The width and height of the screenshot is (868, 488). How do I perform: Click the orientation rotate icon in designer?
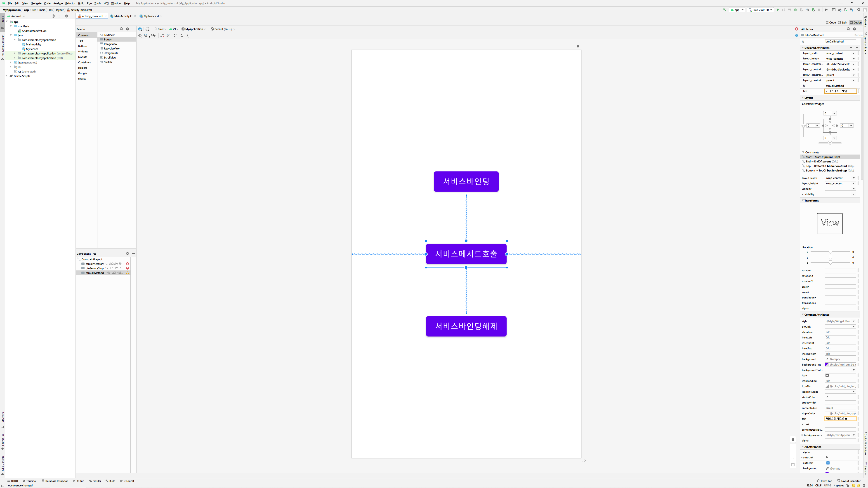point(148,29)
